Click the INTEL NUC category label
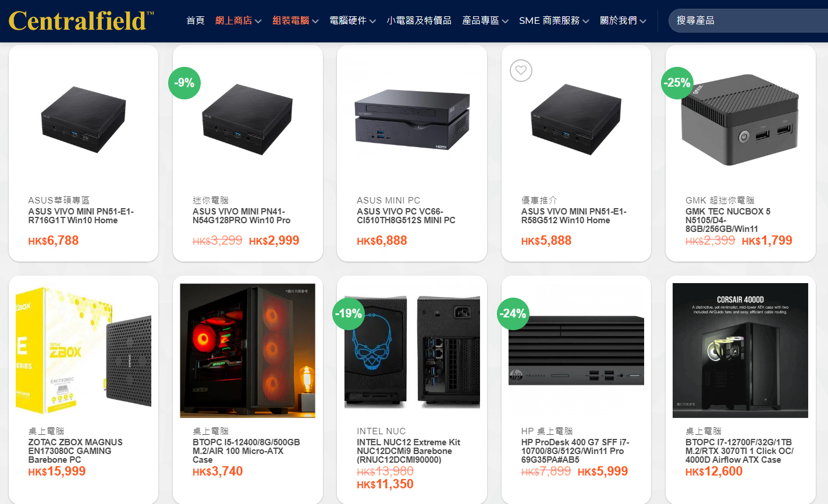 point(381,431)
